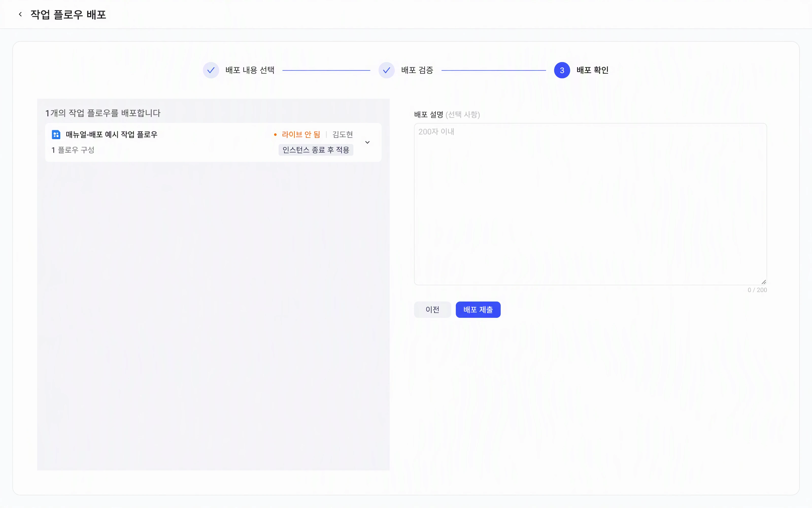Open the 배포 검증 step label

click(417, 70)
